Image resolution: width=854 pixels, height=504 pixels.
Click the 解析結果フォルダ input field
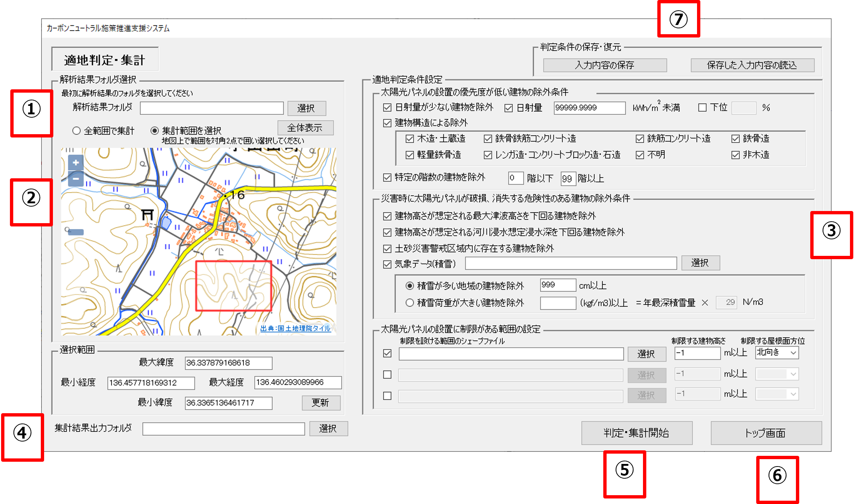tap(212, 108)
